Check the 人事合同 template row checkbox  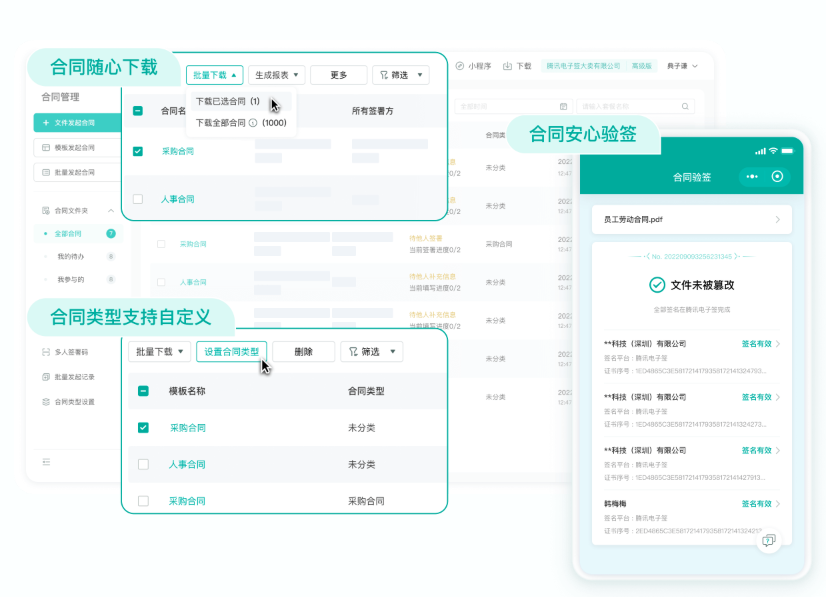(x=143, y=464)
